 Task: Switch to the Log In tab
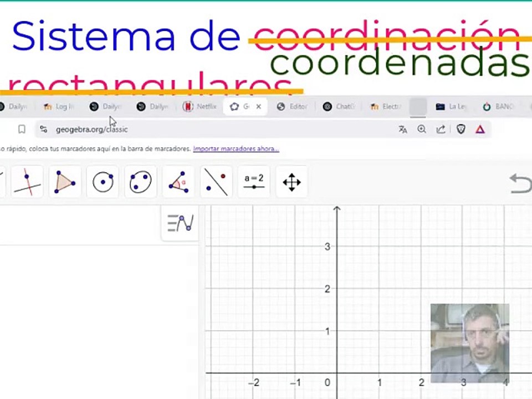click(59, 106)
